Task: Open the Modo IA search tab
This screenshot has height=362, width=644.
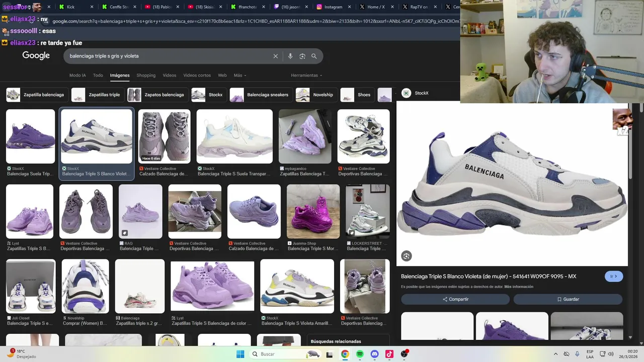Action: [77, 75]
